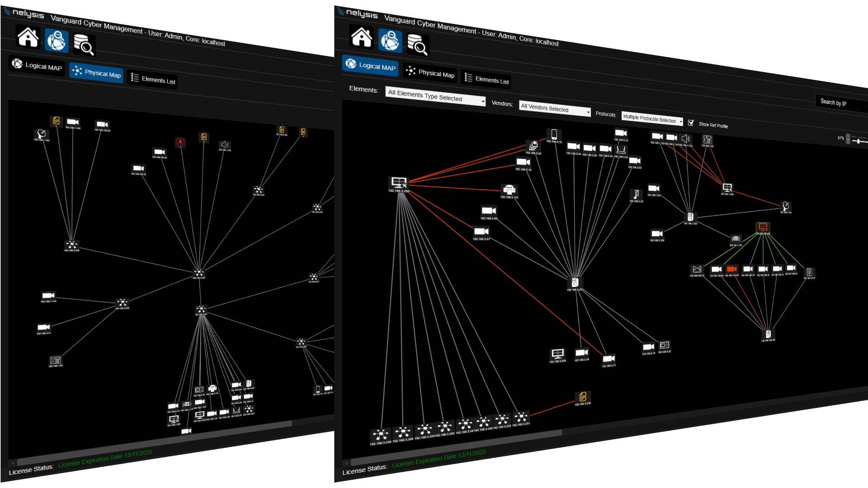The width and height of the screenshot is (868, 488).
Task: Open database search icon in right window
Action: [418, 44]
